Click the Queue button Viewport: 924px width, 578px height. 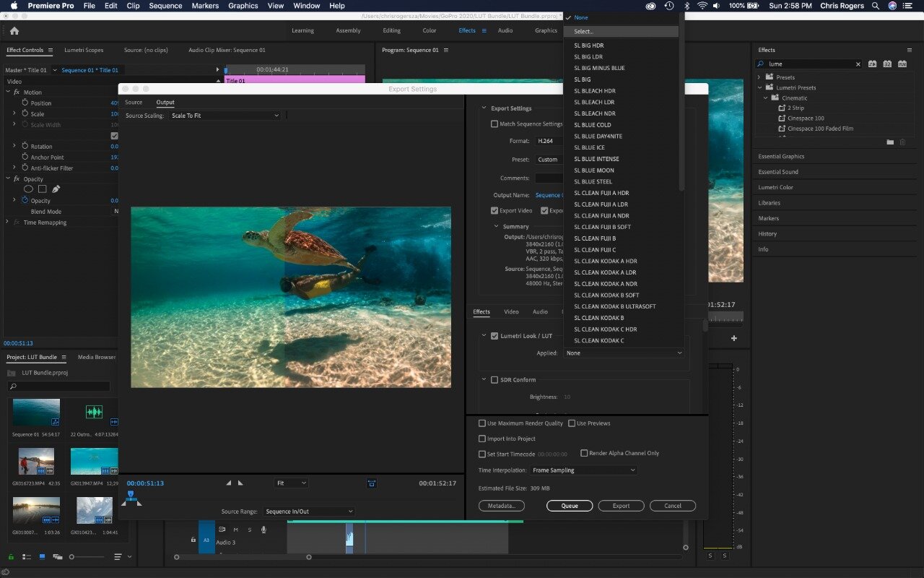pos(570,506)
